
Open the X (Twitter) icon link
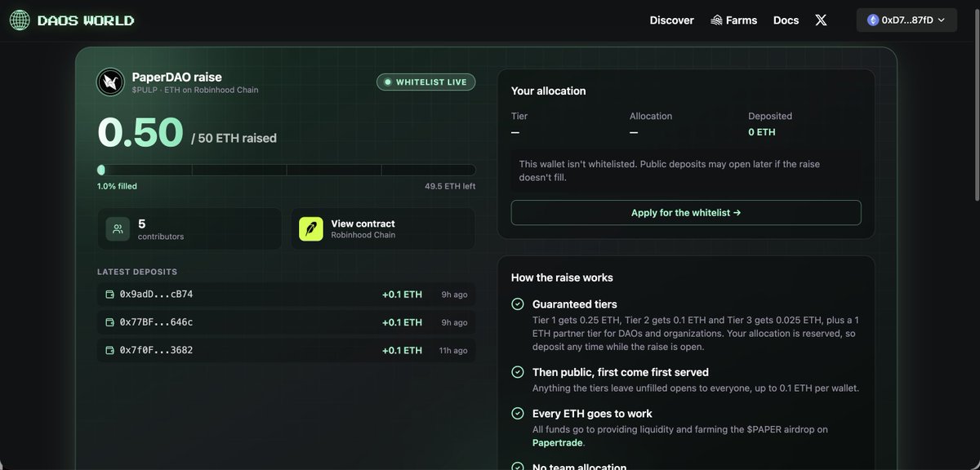point(821,20)
